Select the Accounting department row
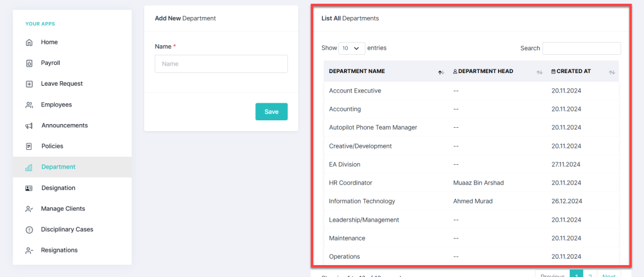This screenshot has height=277, width=644. 471,110
